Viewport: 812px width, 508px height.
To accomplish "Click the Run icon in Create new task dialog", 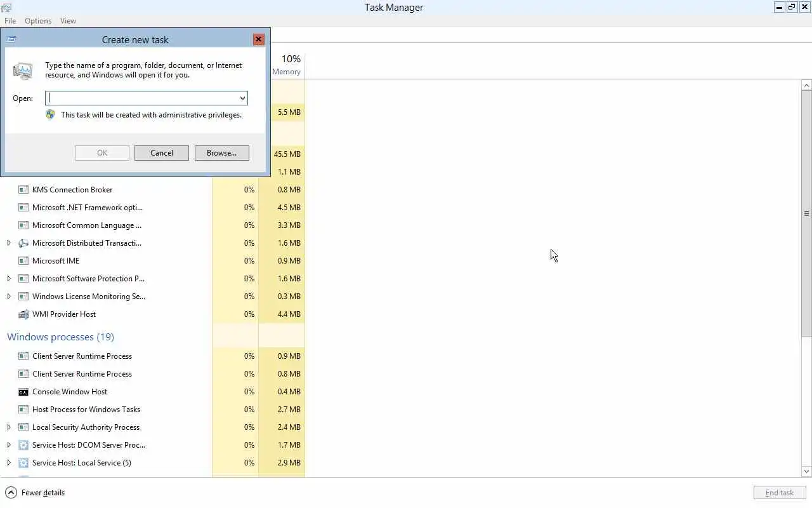I will pos(23,70).
